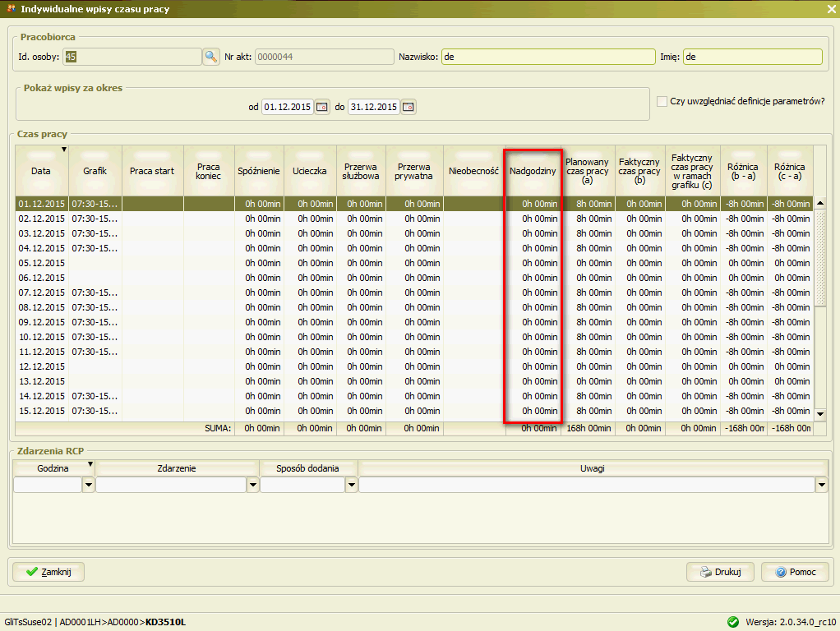The width and height of the screenshot is (840, 631).
Task: Enable 'Czy uwzględniać definicje parametrów?' checkbox
Action: point(662,101)
